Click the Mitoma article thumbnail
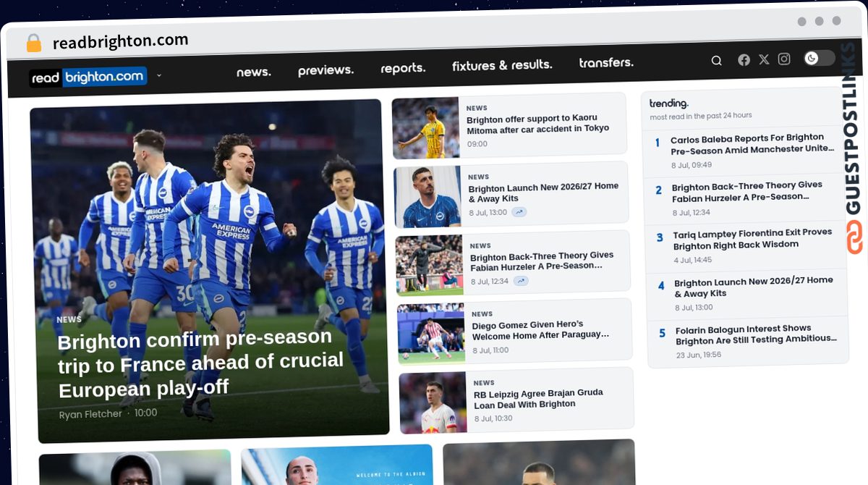The width and height of the screenshot is (868, 485). coord(425,128)
